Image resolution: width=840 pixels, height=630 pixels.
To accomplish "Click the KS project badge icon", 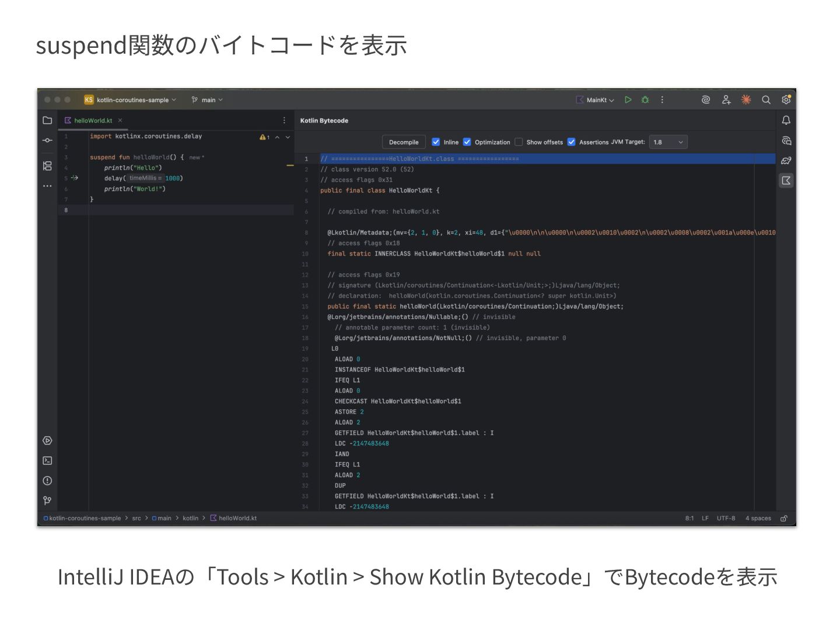I will click(x=89, y=100).
